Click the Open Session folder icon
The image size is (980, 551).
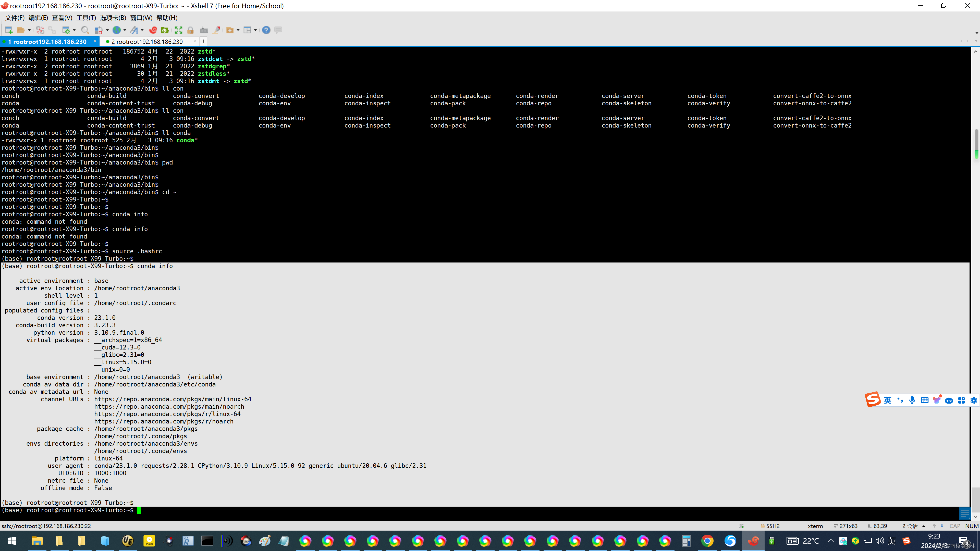pyautogui.click(x=21, y=30)
